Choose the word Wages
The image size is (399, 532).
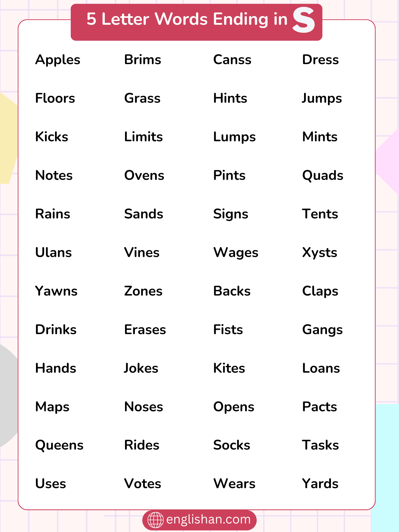coord(236,253)
